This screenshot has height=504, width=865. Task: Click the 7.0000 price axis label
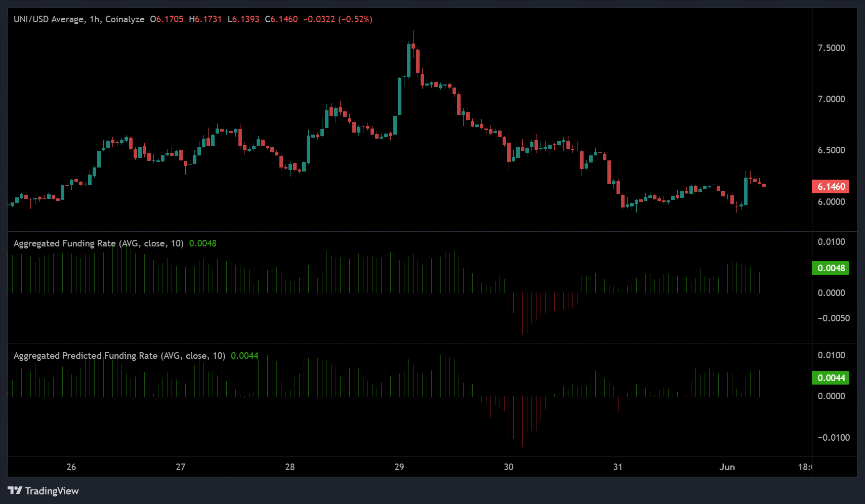[831, 99]
